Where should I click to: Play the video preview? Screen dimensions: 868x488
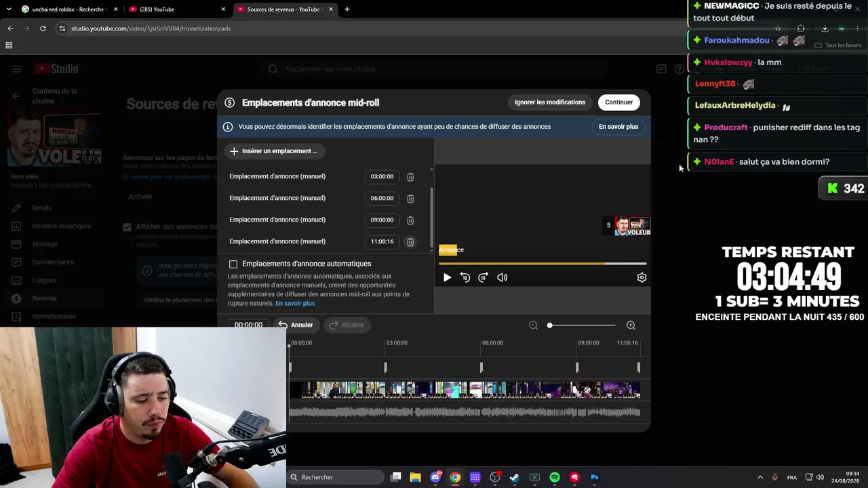[447, 277]
